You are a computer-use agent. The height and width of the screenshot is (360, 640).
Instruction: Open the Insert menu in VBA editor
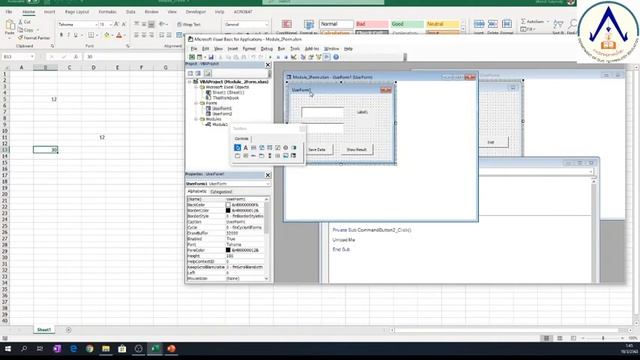(233, 49)
